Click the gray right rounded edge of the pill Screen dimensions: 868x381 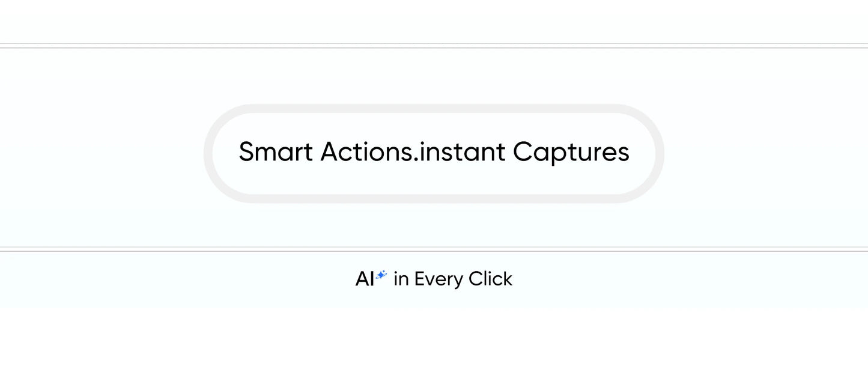(660, 153)
